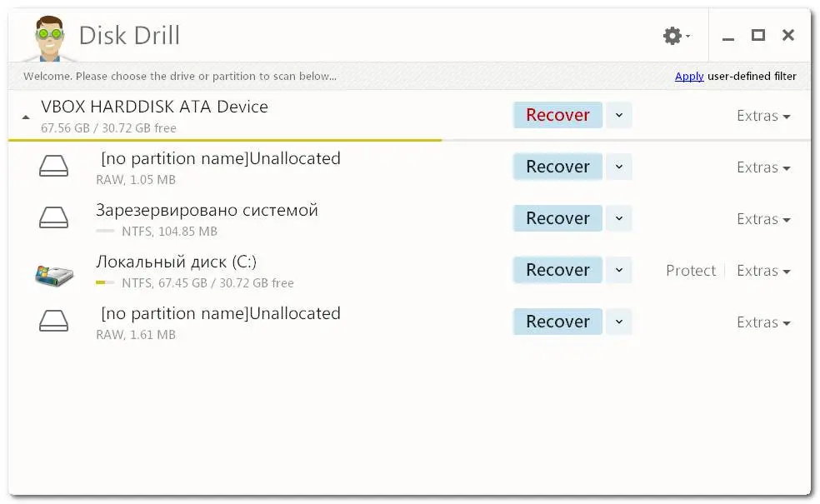The height and width of the screenshot is (504, 820).
Task: Click the Зарезервировано системой drive icon
Action: (x=54, y=217)
